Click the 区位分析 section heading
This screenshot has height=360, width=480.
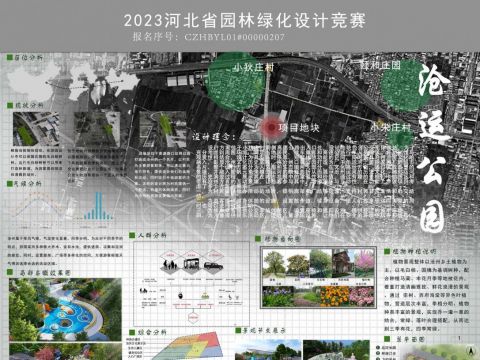pos(28,58)
